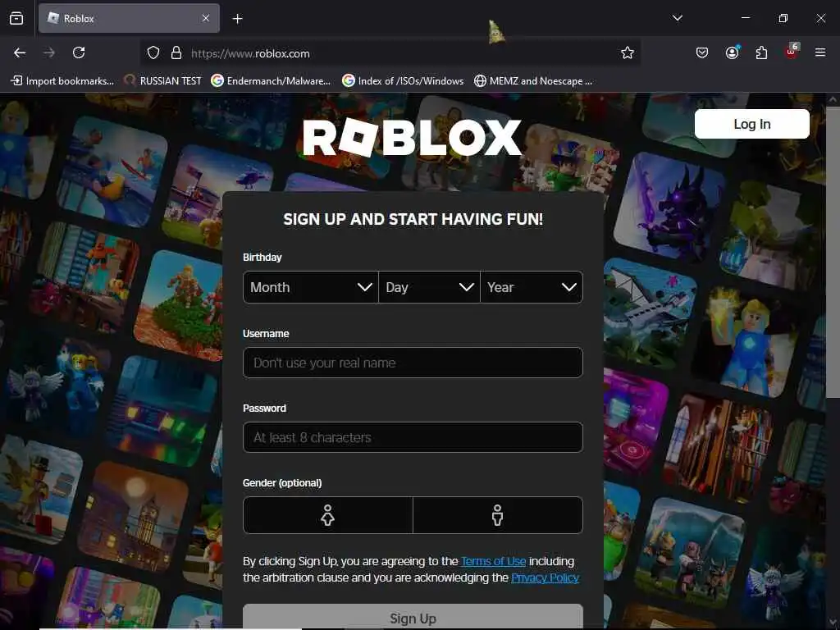Open MEMZ and Noescape bookmark
Screen dimensions: 840x630
point(533,81)
